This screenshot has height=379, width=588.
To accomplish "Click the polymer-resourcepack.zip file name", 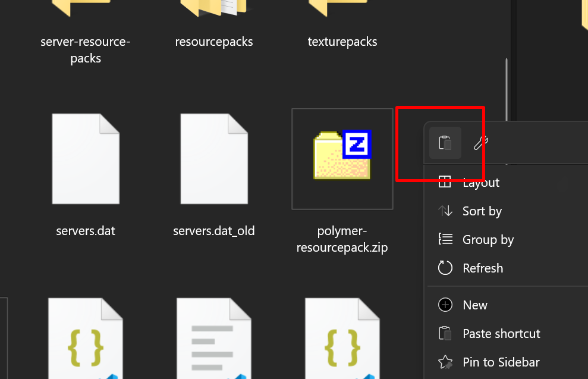I will click(x=342, y=239).
